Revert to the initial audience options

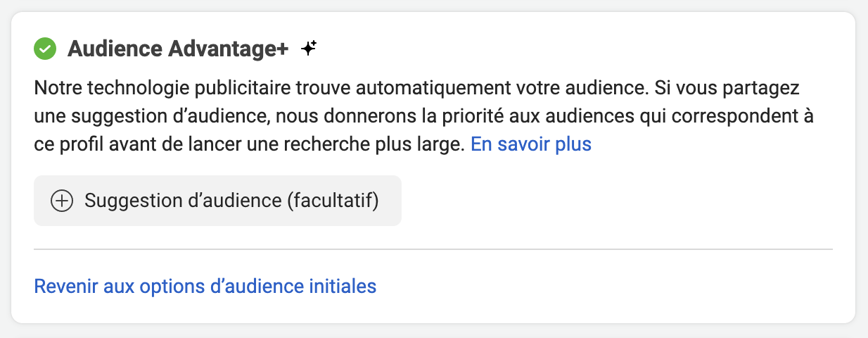click(205, 287)
